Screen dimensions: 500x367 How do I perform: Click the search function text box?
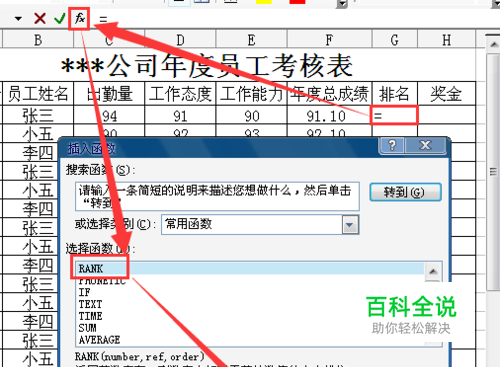pyautogui.click(x=217, y=196)
